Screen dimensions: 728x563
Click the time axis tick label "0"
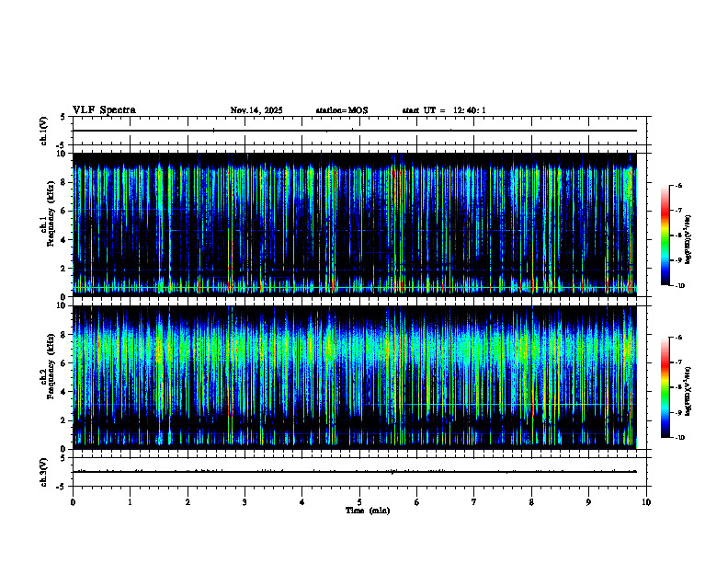click(73, 502)
